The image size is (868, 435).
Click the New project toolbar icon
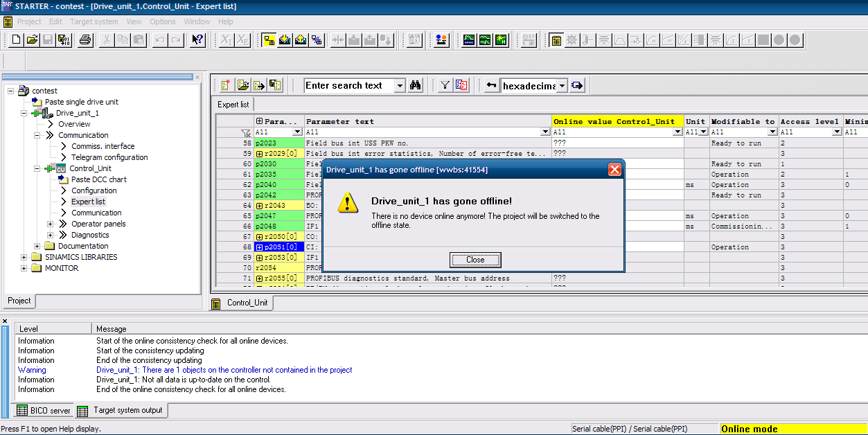pyautogui.click(x=16, y=40)
